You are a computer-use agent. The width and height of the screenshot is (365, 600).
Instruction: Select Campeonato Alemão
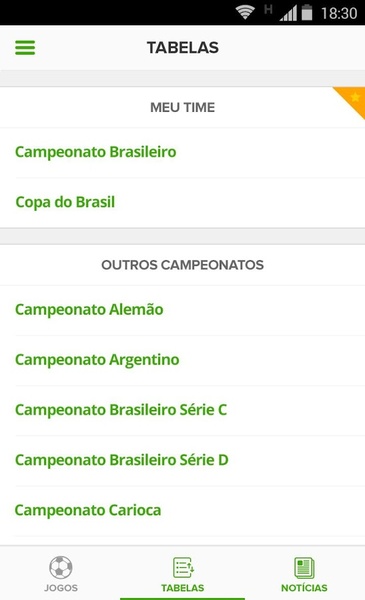(x=182, y=310)
